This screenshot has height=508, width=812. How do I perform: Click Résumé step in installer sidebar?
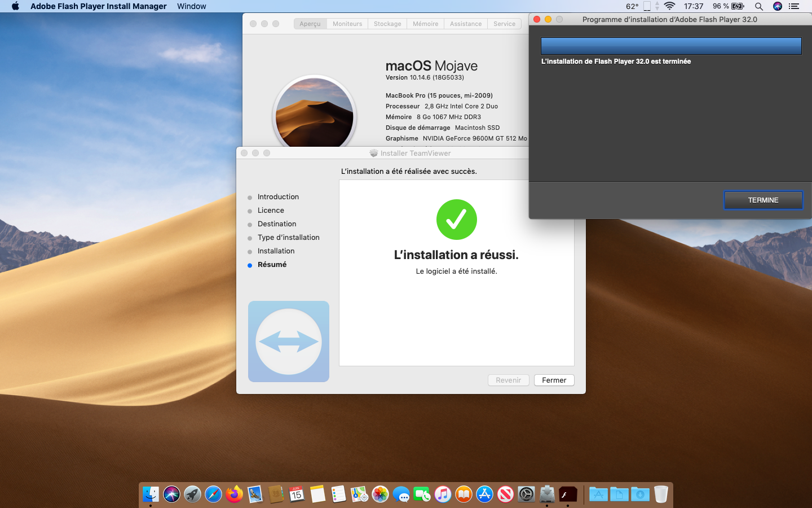tap(272, 264)
